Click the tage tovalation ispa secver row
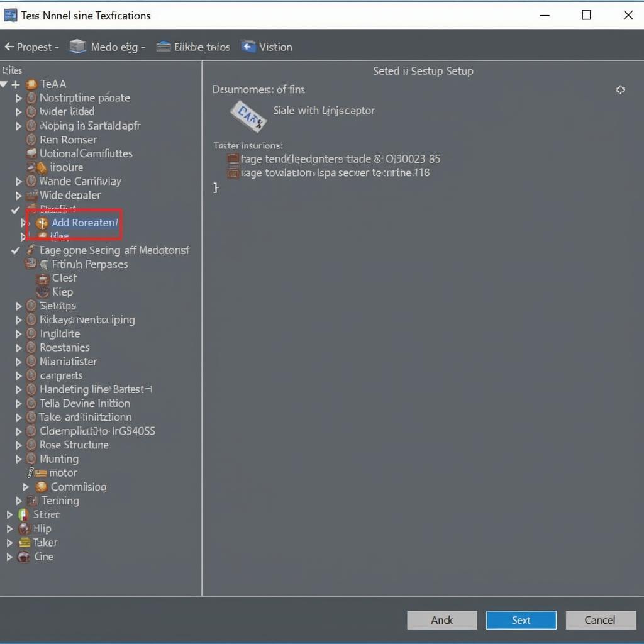 coord(328,172)
